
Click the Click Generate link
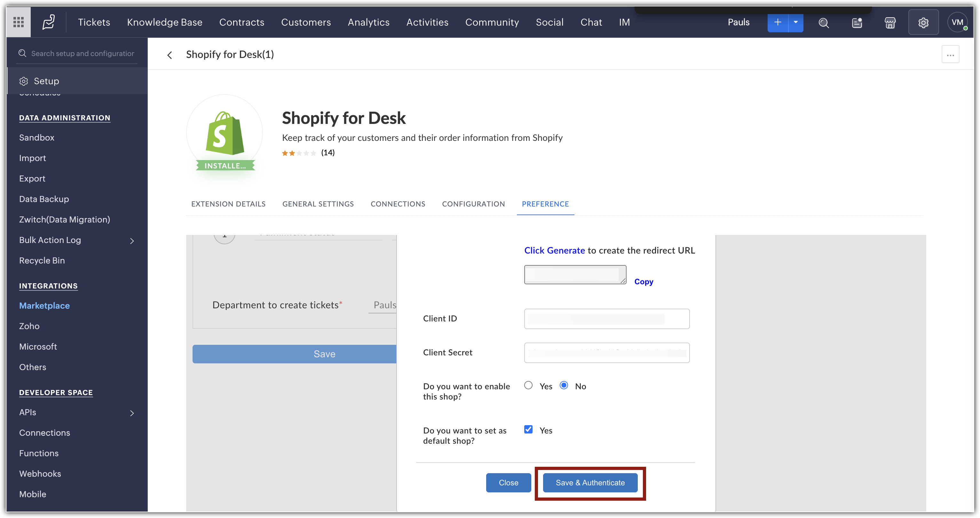(x=554, y=250)
